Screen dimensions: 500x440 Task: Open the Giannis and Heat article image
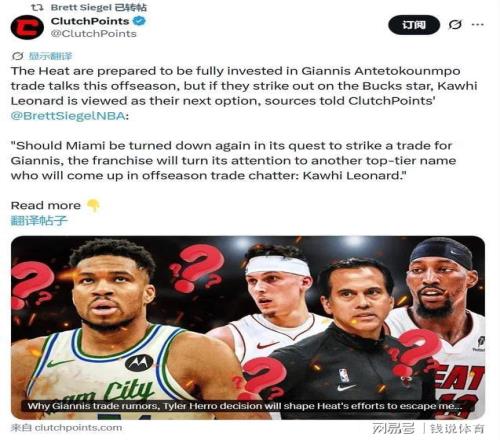coord(248,327)
